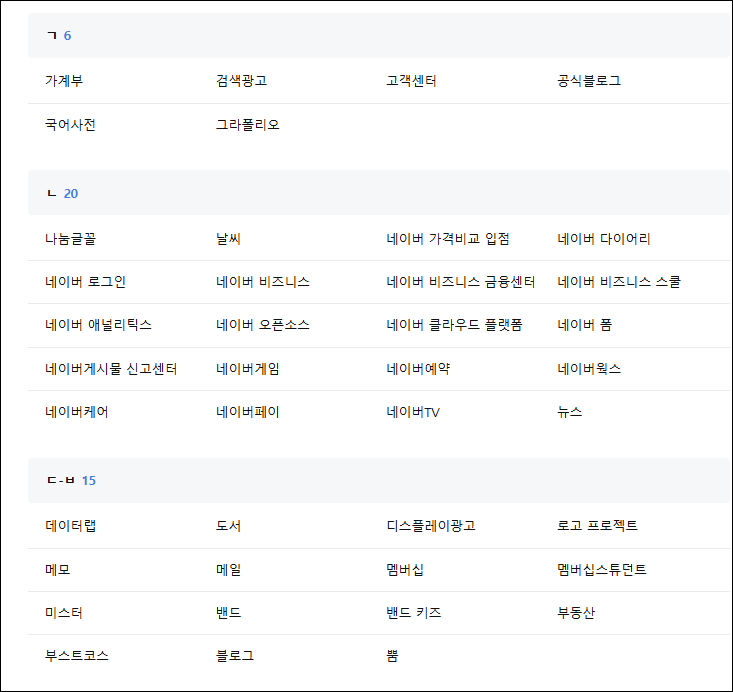Open 네이버 비즈니스 금융센터

tap(460, 282)
